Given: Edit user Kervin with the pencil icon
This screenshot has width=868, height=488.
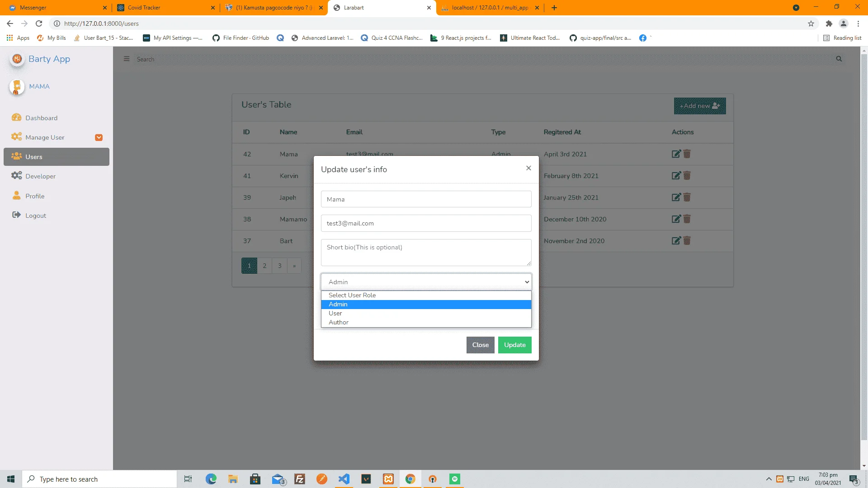Looking at the screenshot, I should (x=676, y=176).
